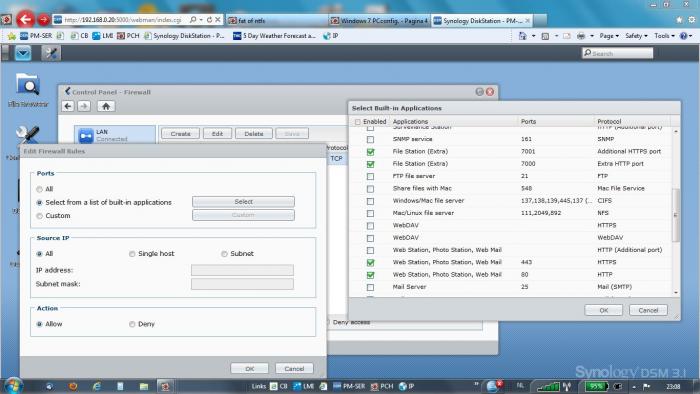700x394 pixels.
Task: Toggle 'Enabled' header select-all checkbox
Action: [358, 122]
